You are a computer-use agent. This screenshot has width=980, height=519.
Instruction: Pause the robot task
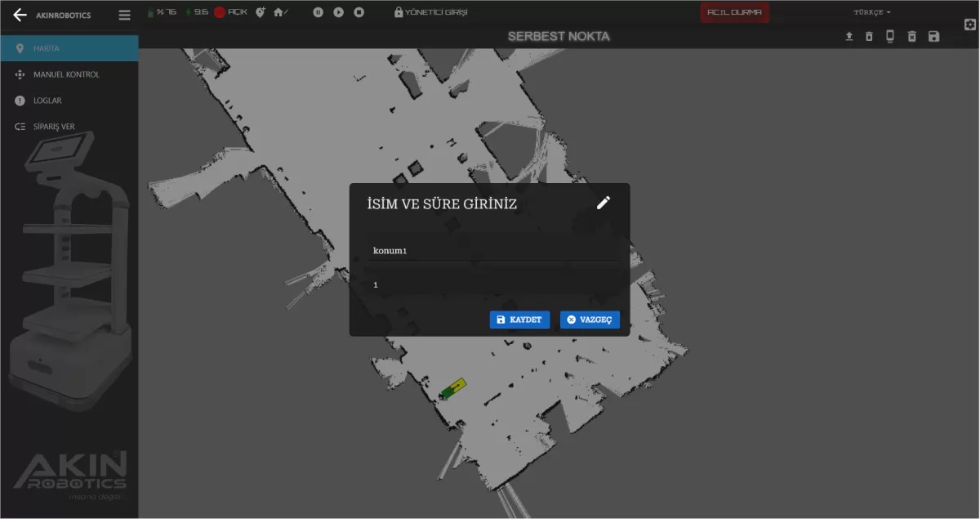[x=318, y=12]
